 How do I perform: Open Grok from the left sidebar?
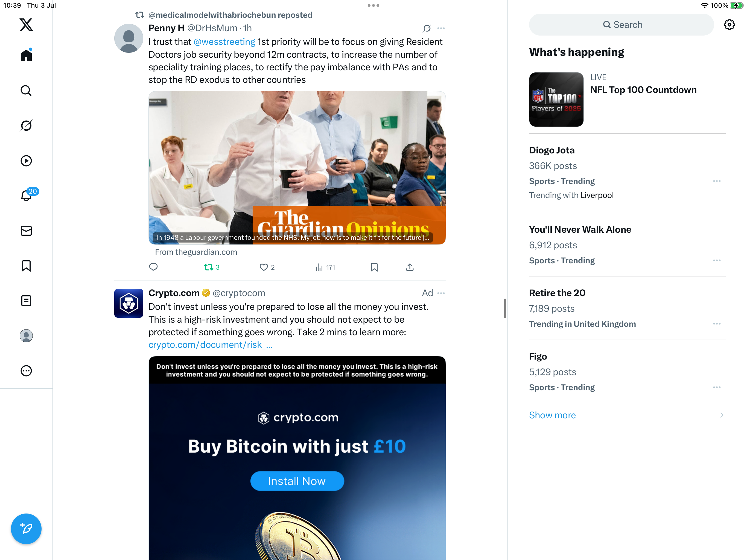[26, 126]
